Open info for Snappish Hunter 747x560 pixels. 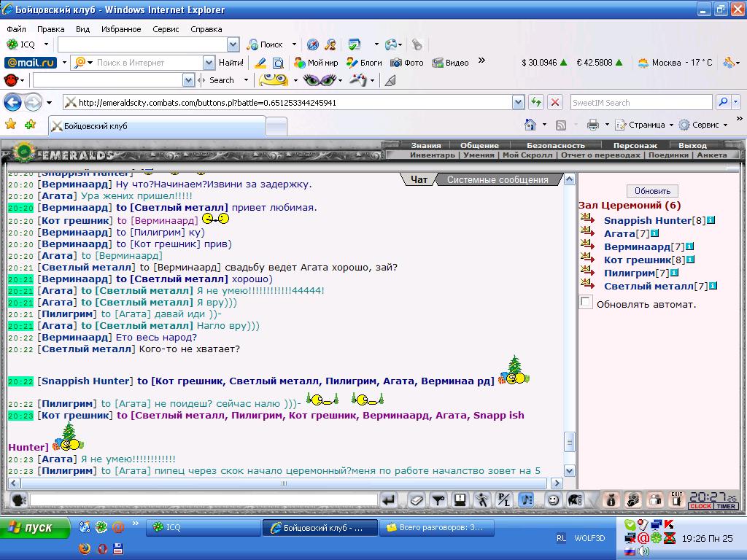click(711, 220)
